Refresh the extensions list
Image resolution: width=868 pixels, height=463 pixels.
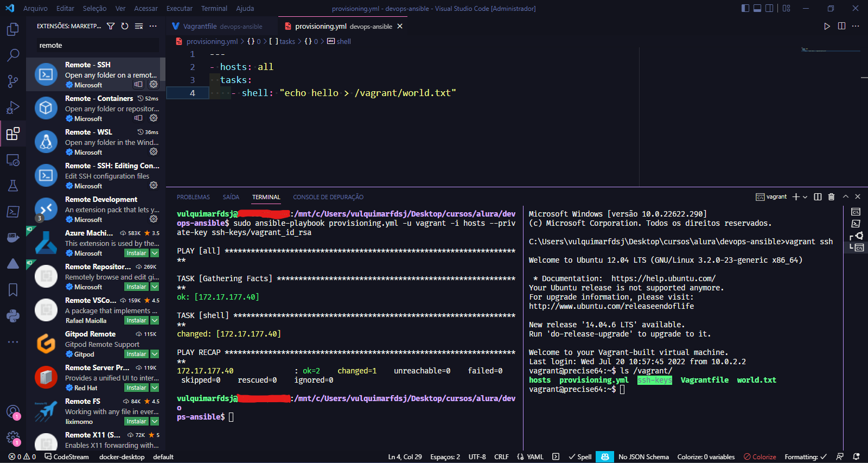click(x=125, y=26)
